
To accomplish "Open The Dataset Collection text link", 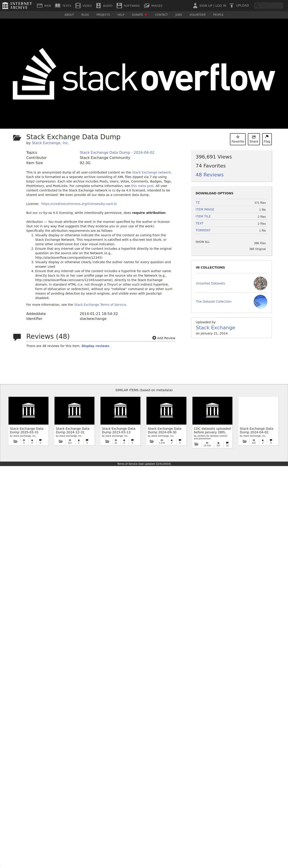I will point(214,302).
